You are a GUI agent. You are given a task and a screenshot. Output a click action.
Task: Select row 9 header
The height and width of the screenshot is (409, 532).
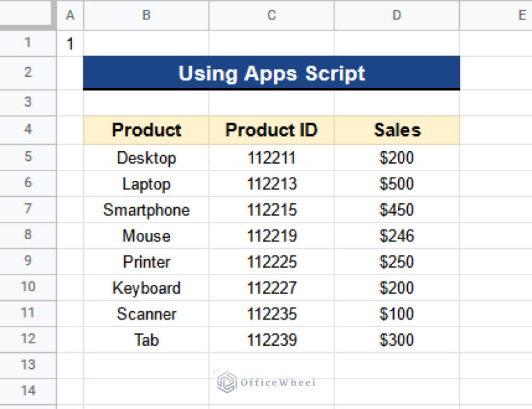[x=28, y=261]
